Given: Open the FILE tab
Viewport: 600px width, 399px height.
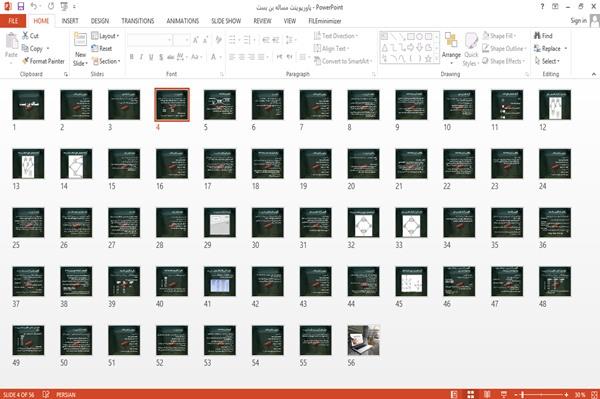Looking at the screenshot, I should 13,21.
